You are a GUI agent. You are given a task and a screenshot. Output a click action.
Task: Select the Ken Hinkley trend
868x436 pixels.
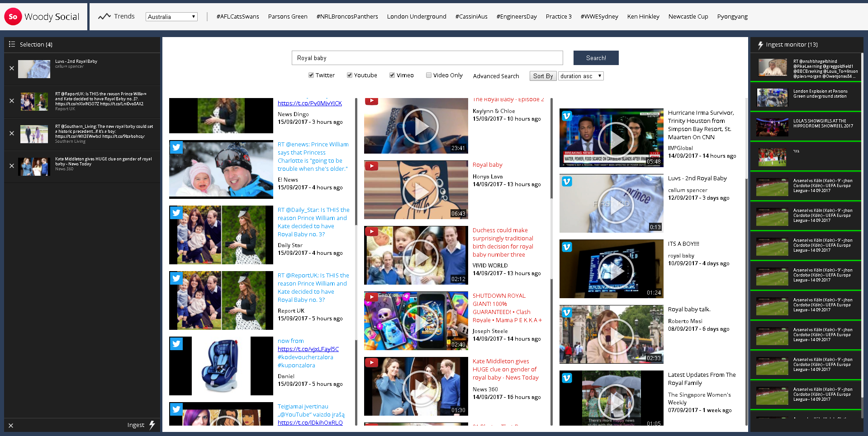(x=643, y=17)
